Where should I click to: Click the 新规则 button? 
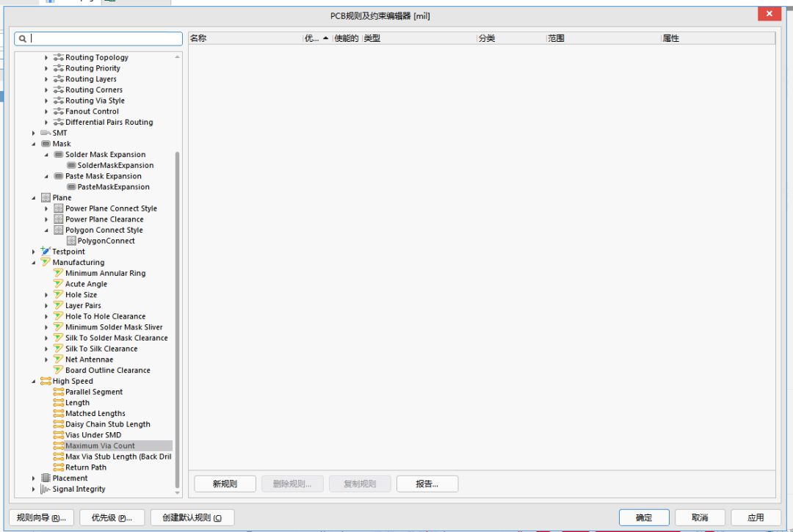[225, 484]
